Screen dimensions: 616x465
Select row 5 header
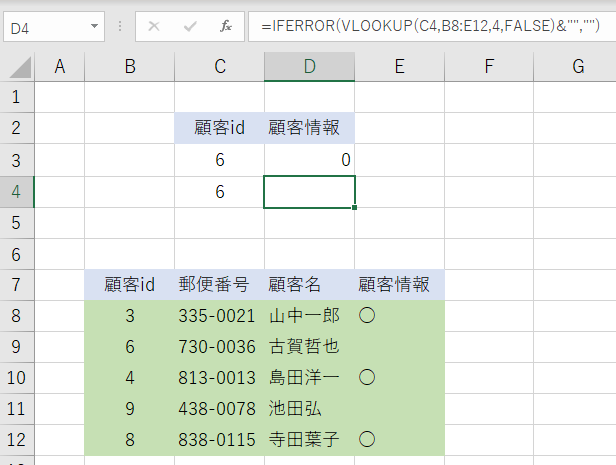(16, 223)
